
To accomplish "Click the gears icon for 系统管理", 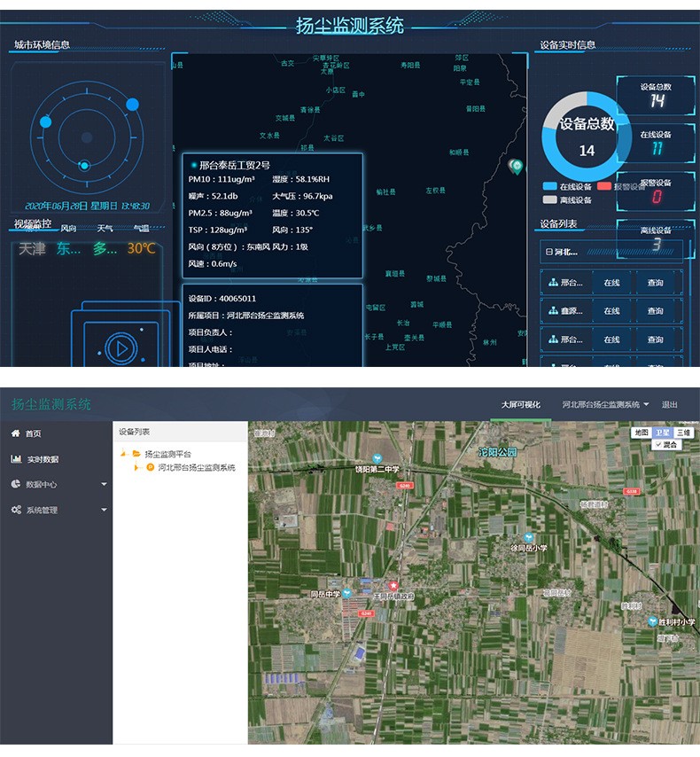I will coord(16,511).
